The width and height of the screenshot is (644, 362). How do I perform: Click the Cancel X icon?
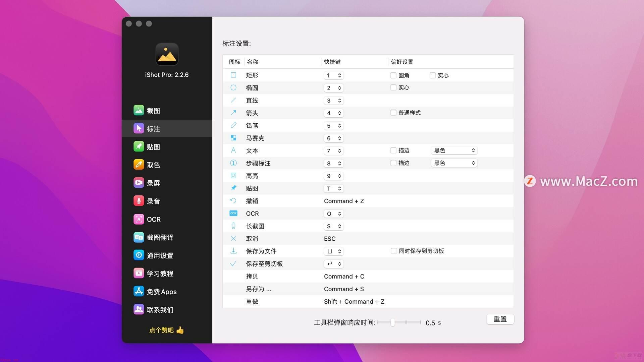[233, 238]
